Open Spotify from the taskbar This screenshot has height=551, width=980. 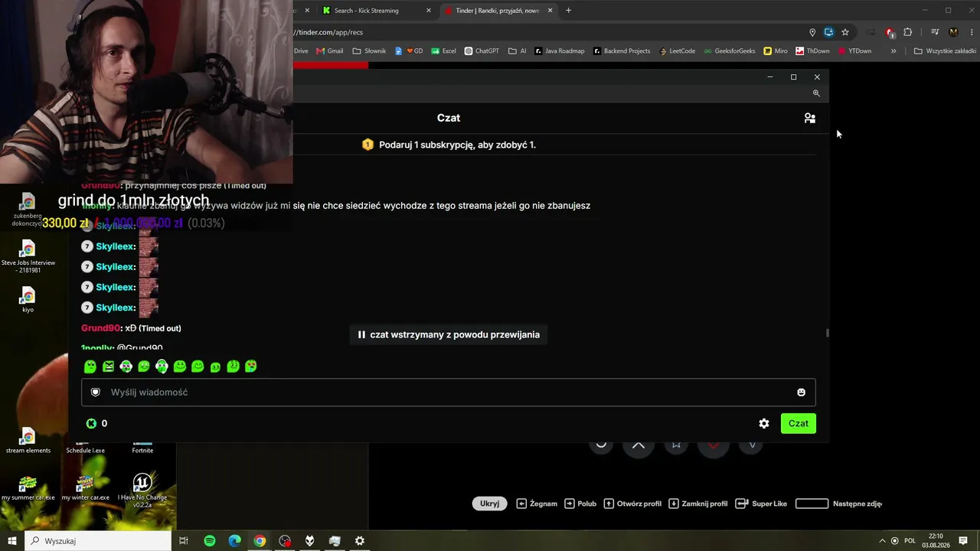tap(210, 541)
